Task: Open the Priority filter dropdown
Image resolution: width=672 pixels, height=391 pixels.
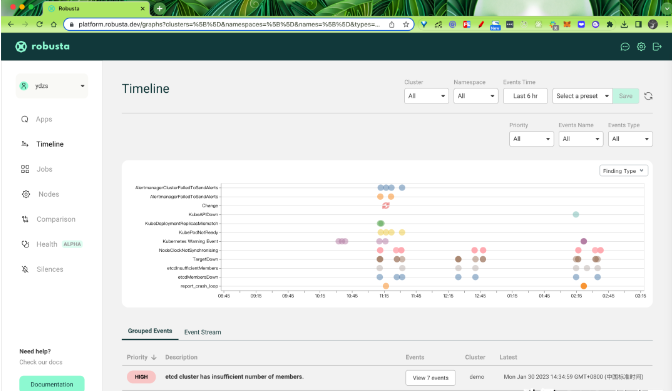Action: 531,139
